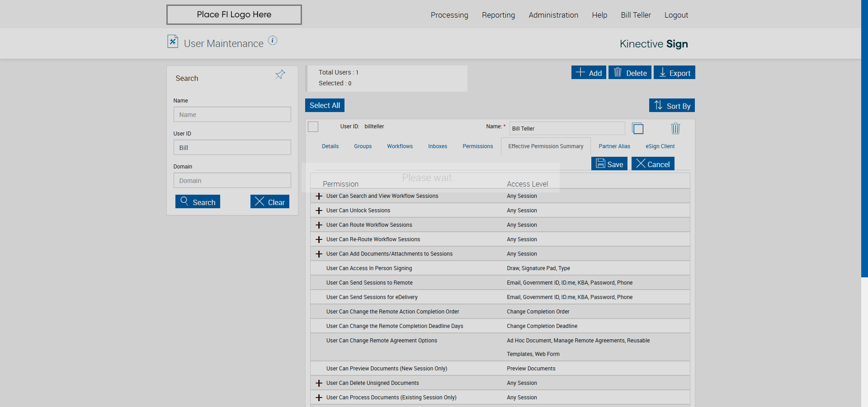Click the pin icon in Search panel
This screenshot has width=868, height=407.
(x=280, y=75)
